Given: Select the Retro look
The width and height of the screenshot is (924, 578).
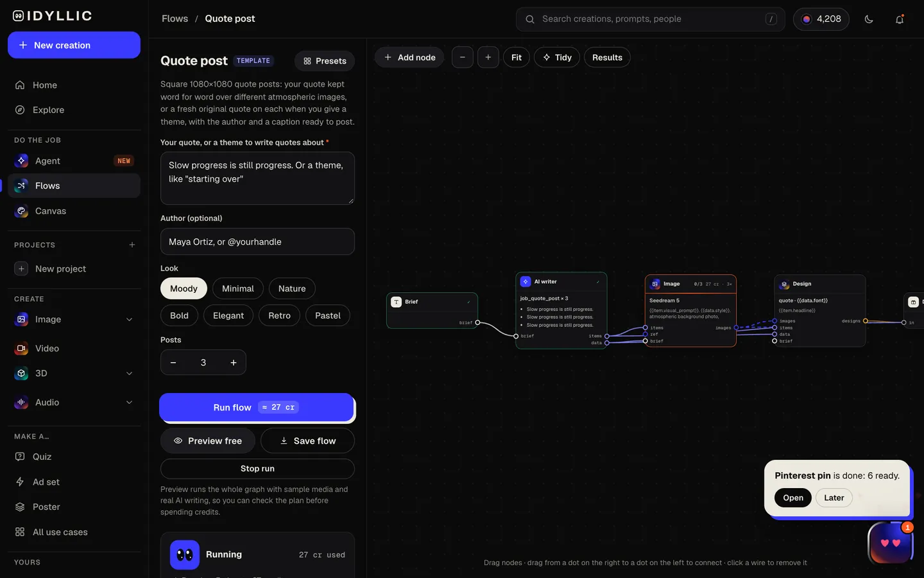Looking at the screenshot, I should 279,315.
